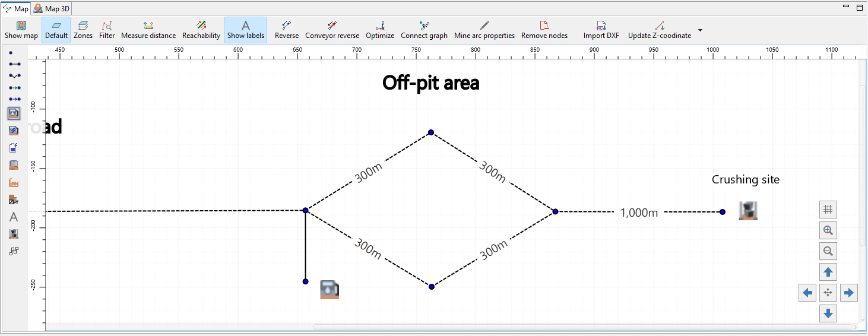Select the blue flagged building tool
The width and height of the screenshot is (868, 336).
coord(14,147)
